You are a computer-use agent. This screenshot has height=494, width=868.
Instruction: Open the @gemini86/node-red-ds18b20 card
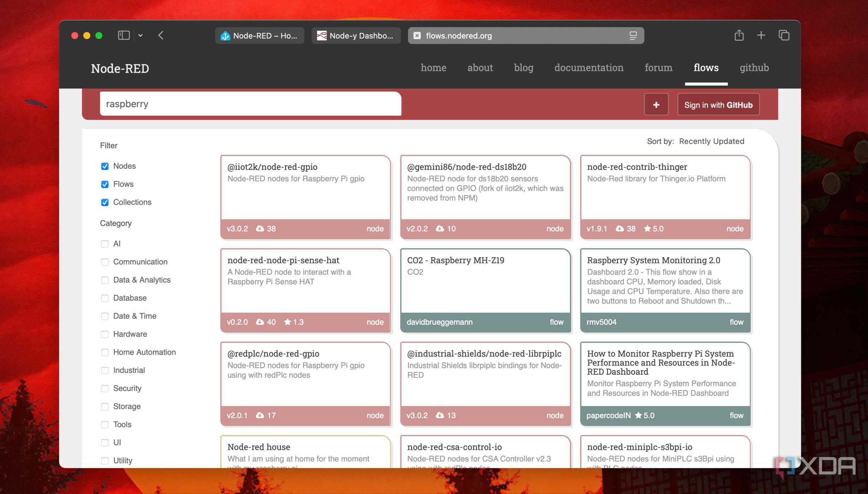click(485, 197)
